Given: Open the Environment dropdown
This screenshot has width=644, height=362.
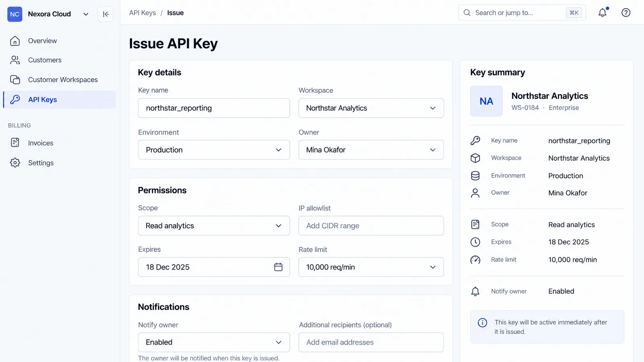Looking at the screenshot, I should 214,150.
